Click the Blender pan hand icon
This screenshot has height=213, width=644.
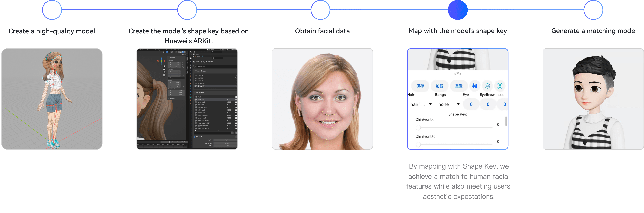pyautogui.click(x=164, y=69)
